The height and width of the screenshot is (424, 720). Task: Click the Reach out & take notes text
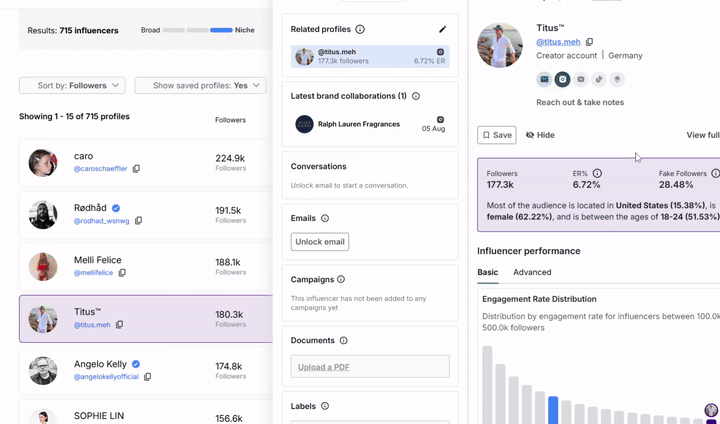(580, 102)
